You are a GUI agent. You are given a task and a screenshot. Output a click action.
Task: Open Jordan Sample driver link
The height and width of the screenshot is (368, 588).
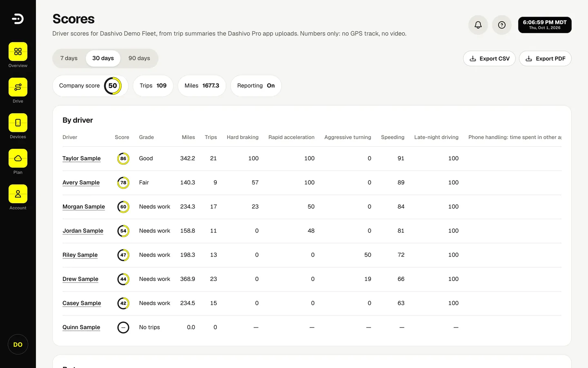[x=83, y=231]
